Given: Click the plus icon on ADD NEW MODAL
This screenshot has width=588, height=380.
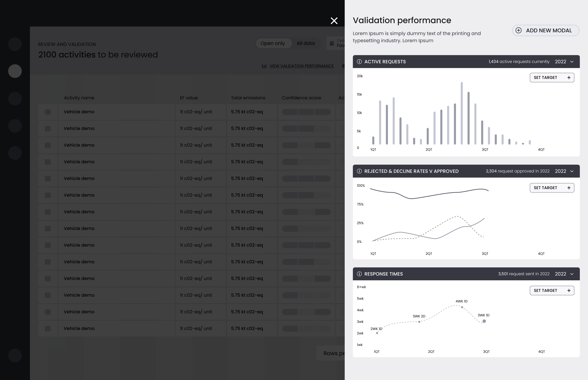Looking at the screenshot, I should coord(519,30).
